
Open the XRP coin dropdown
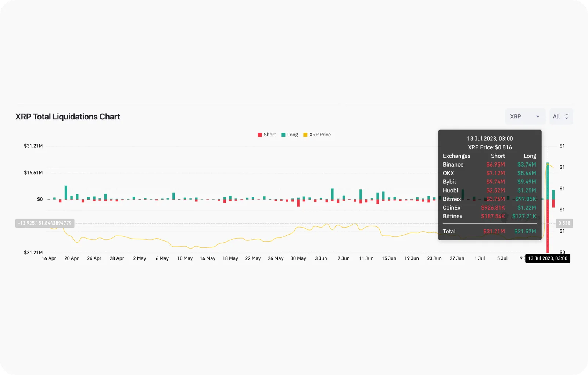click(525, 117)
